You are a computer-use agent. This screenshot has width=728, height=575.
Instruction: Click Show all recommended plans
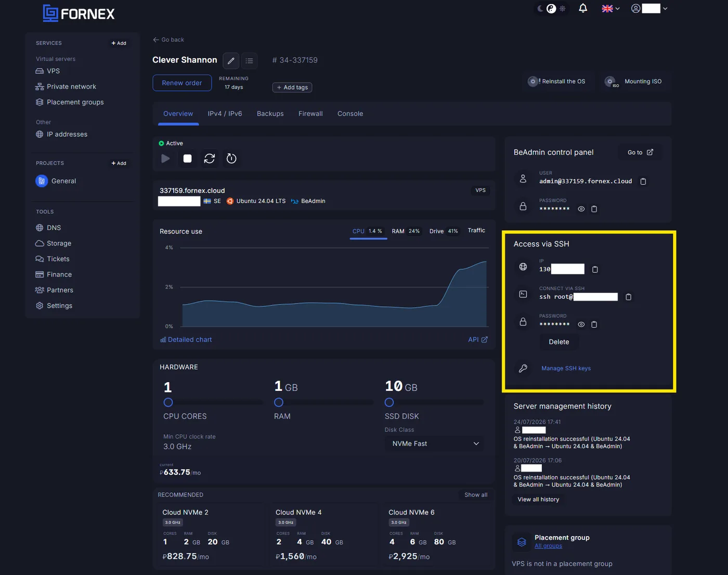click(476, 495)
